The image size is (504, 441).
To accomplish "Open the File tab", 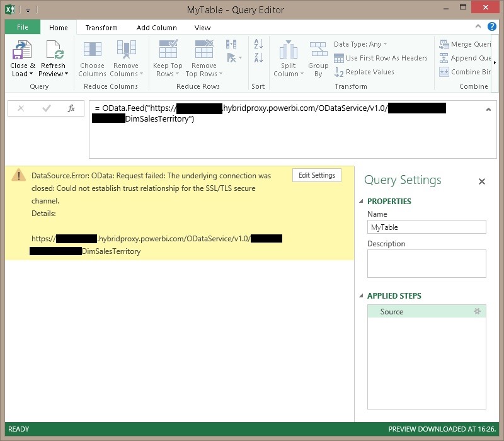I will click(23, 27).
